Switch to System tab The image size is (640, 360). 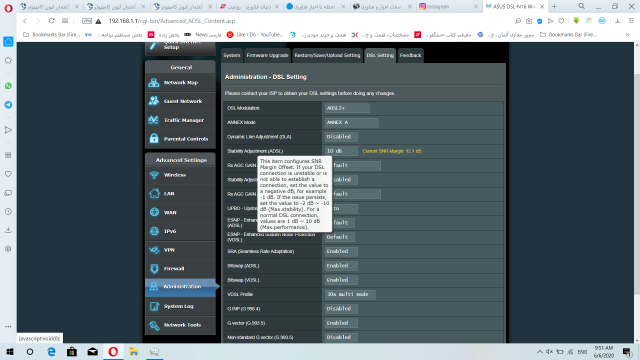coord(231,56)
